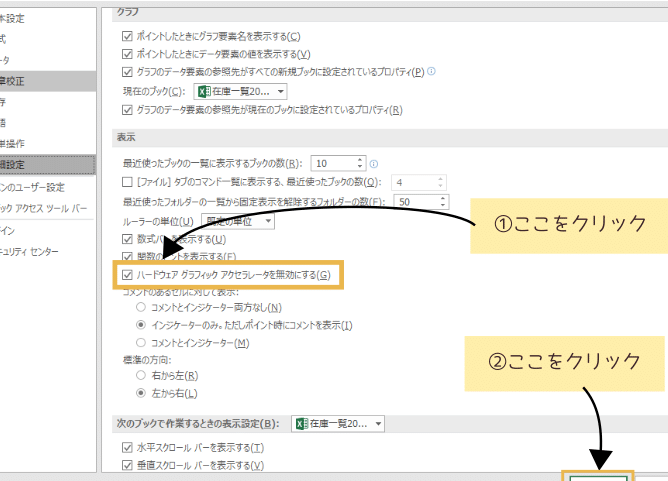This screenshot has height=481, width=668.
Task: Expand the 次のブックで作業するときの表示設定 workbook dropdown
Action: pos(336,424)
